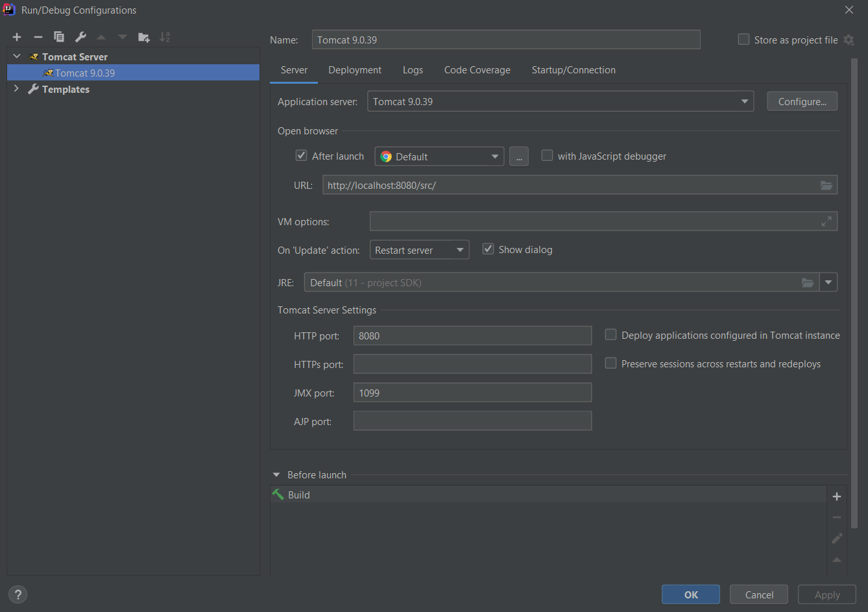Toggle the After launch checkbox

click(301, 156)
